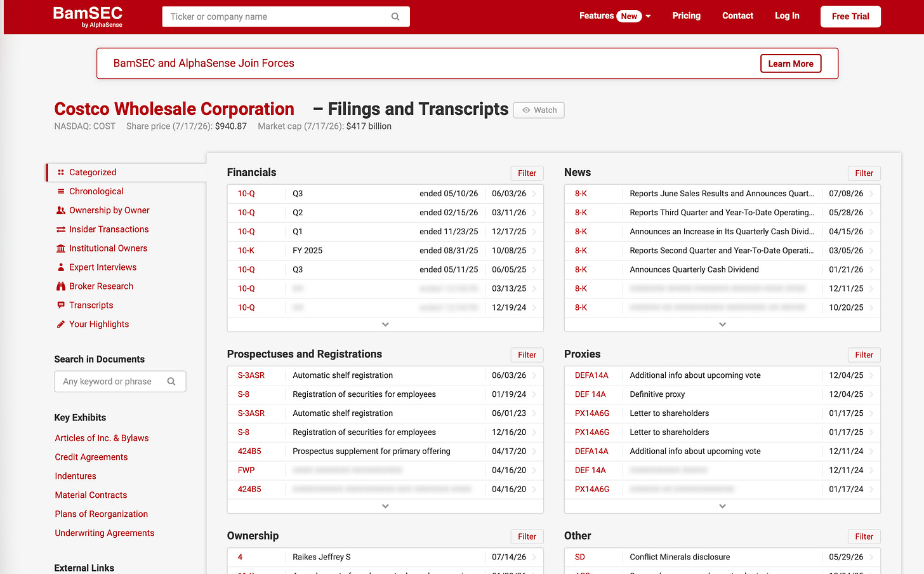Open Your Highlights marker icon
The height and width of the screenshot is (574, 924).
point(61,324)
